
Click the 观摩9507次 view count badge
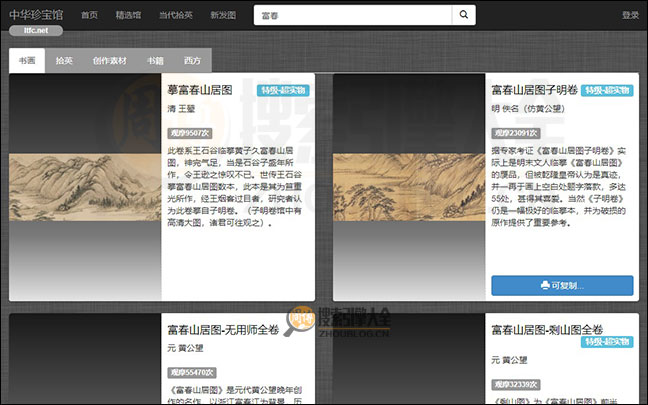tap(190, 133)
